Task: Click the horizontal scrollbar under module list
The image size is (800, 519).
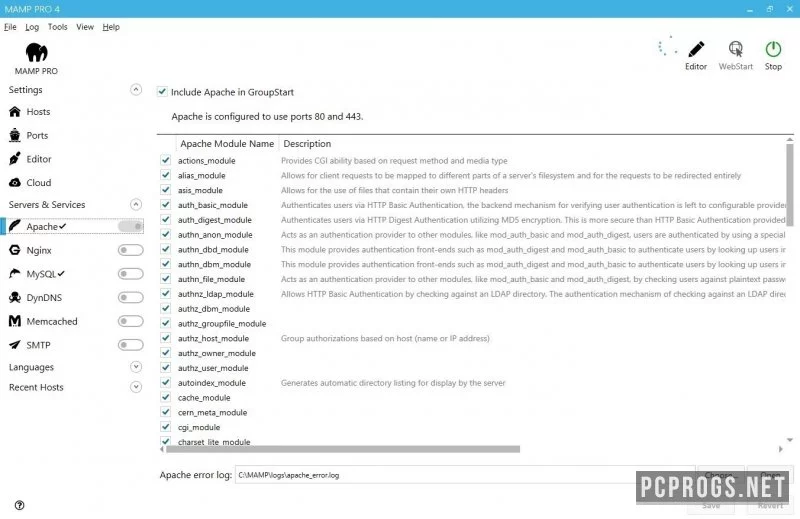Action: 342,450
